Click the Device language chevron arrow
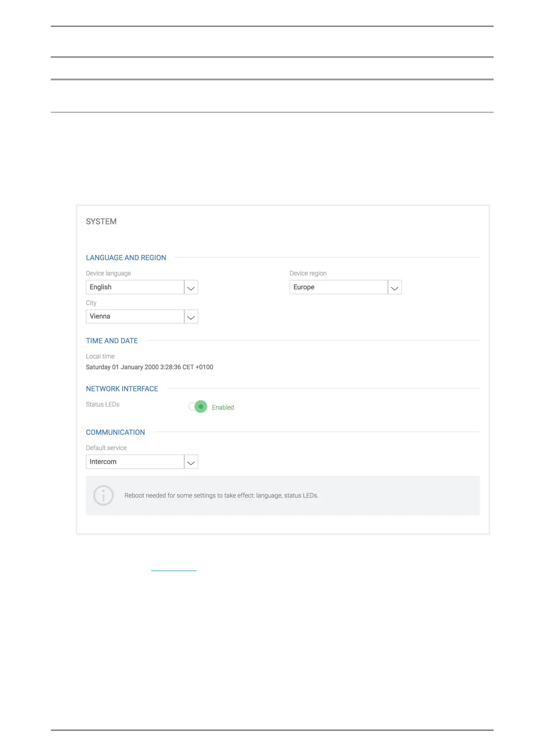This screenshot has width=534, height=756. coord(191,288)
